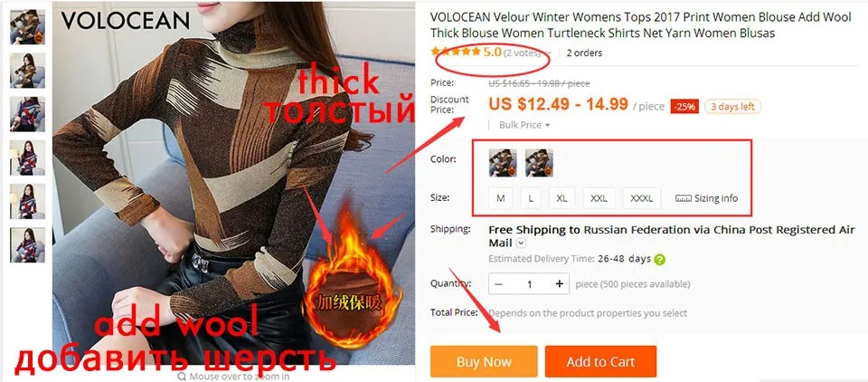Image resolution: width=868 pixels, height=382 pixels.
Task: Select the first color swatch option
Action: [503, 162]
